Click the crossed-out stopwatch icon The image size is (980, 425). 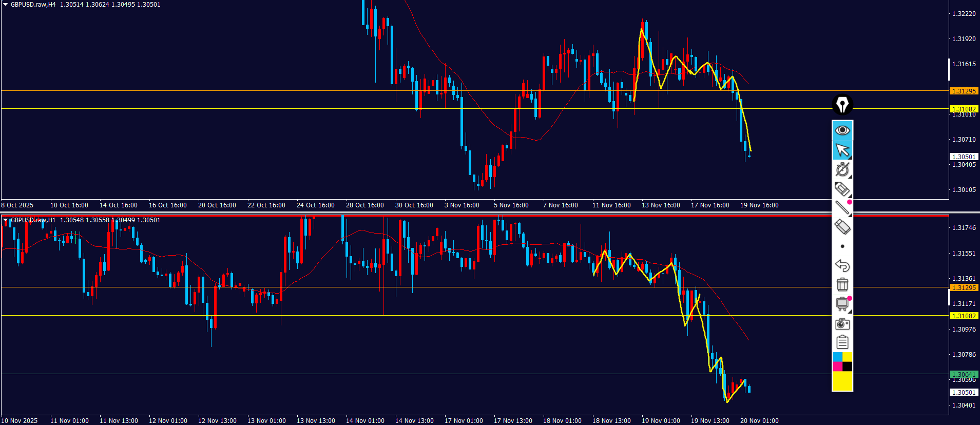[842, 169]
